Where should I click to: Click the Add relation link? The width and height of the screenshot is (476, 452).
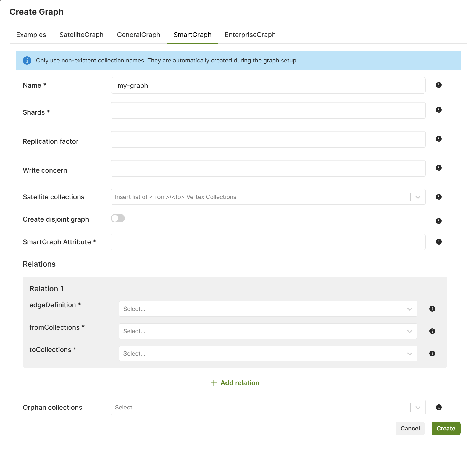tap(235, 383)
